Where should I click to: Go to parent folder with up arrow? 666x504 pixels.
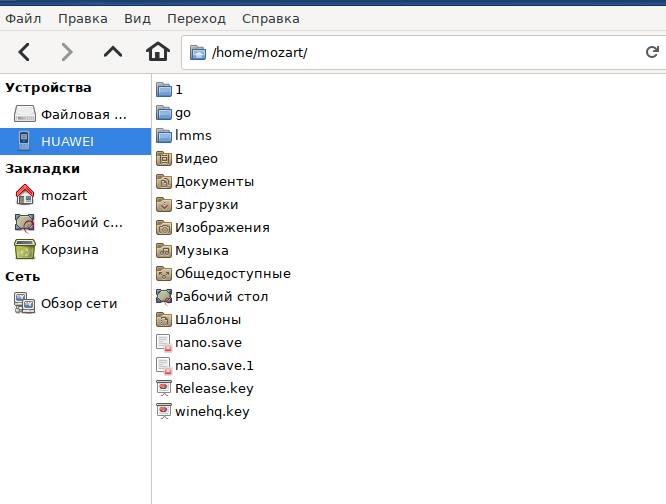(x=113, y=52)
